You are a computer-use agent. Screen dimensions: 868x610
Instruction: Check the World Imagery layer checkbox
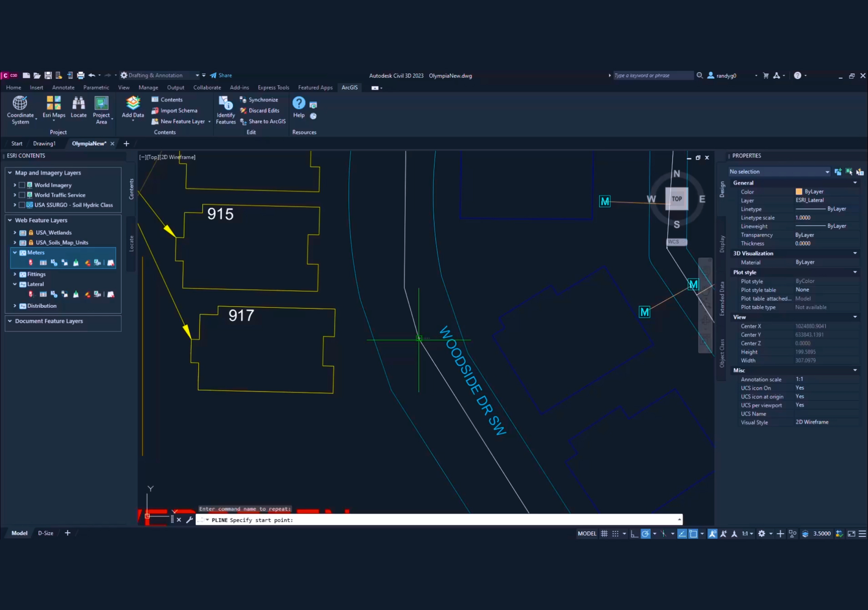point(22,185)
